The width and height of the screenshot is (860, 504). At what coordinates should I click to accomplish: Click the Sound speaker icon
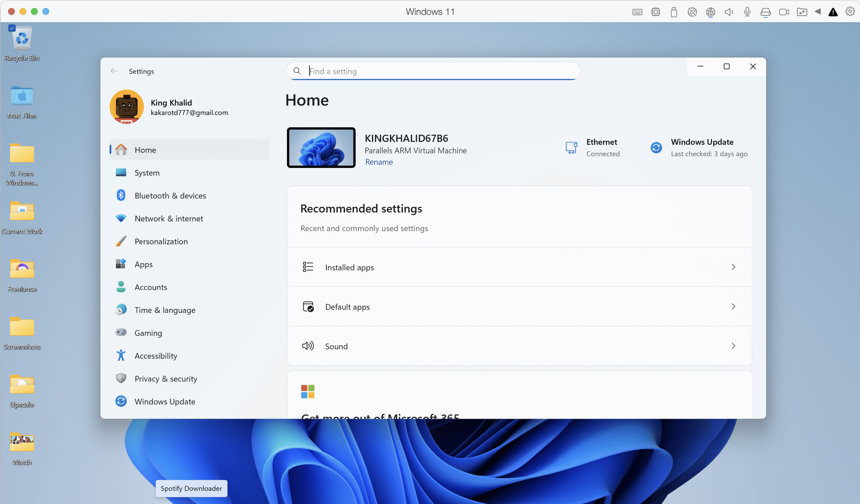(x=308, y=346)
